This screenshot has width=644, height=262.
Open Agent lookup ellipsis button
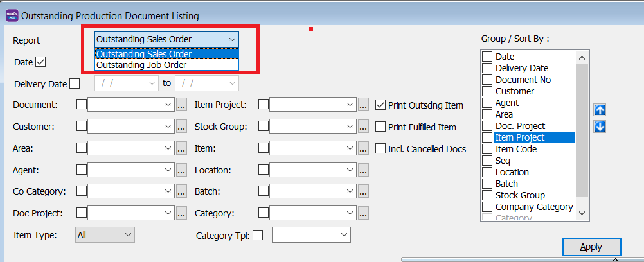(181, 171)
